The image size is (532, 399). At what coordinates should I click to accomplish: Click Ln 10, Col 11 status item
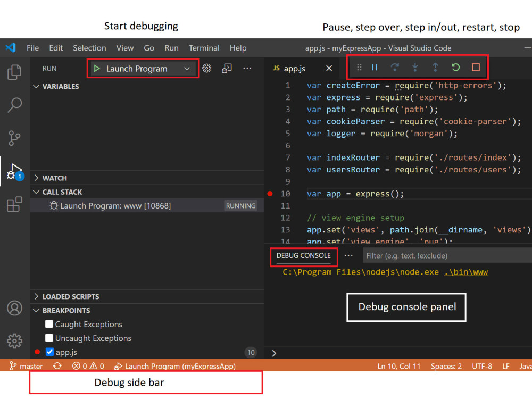(x=398, y=366)
